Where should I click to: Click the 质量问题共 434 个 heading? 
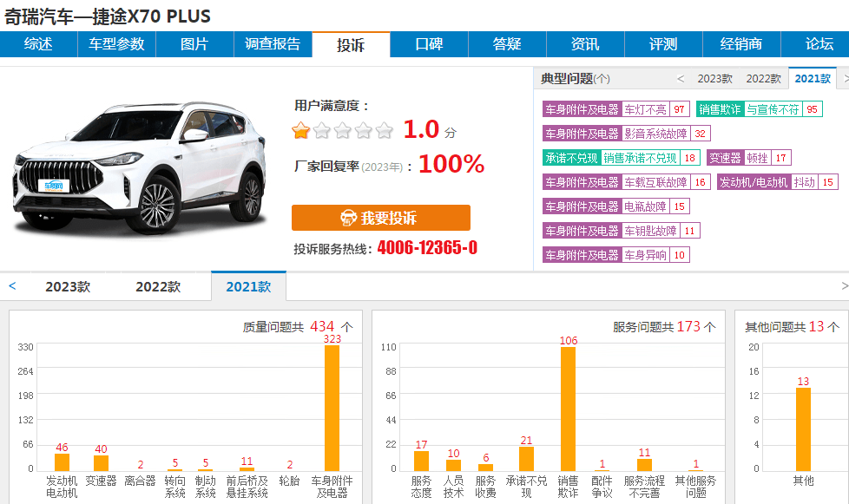pos(298,327)
